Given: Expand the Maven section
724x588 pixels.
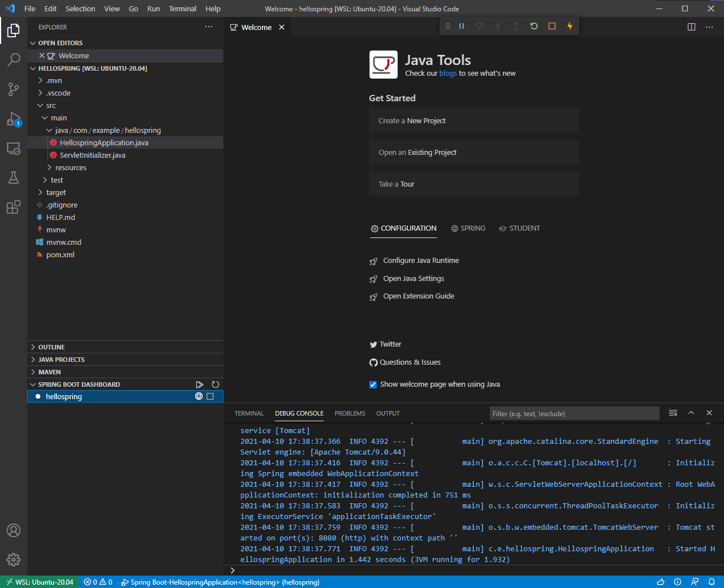Looking at the screenshot, I should pyautogui.click(x=49, y=372).
